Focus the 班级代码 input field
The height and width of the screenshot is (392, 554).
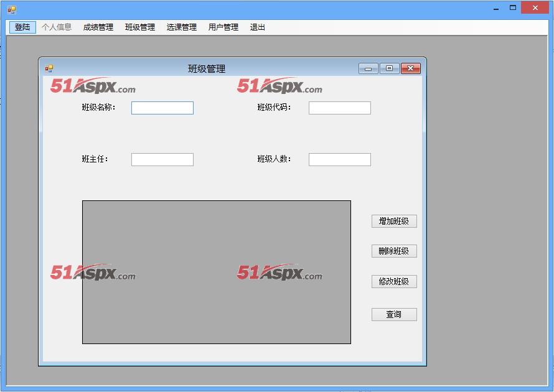(x=340, y=108)
